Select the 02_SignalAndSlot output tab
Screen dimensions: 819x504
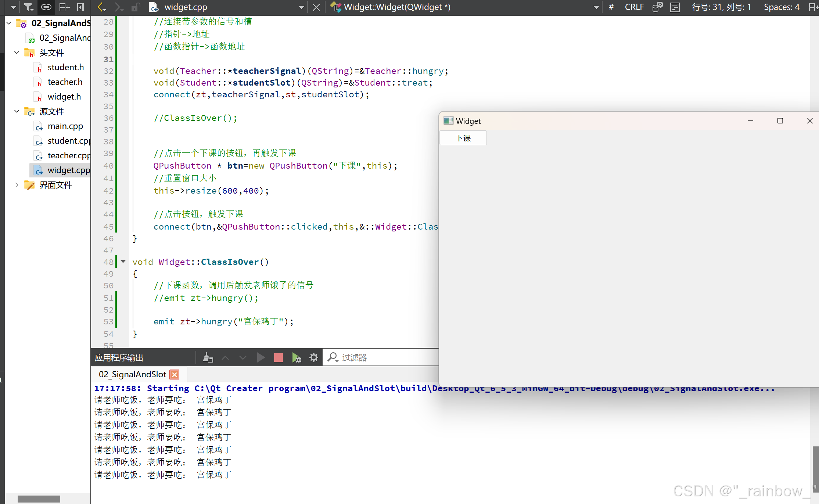(132, 374)
